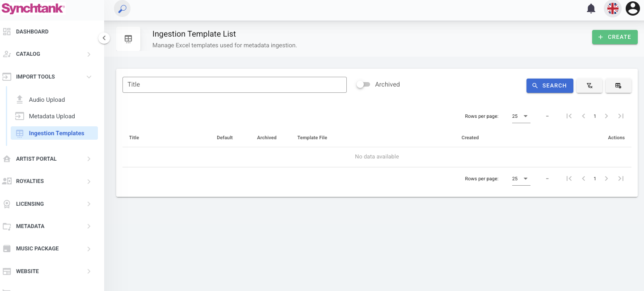Go to next page in bottom pagination

[606, 179]
